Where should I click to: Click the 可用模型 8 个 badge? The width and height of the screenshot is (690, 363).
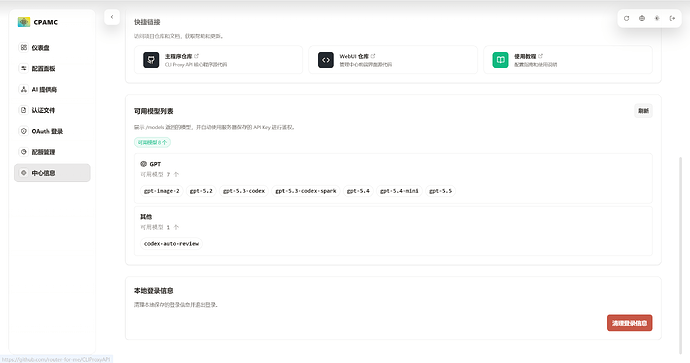click(152, 143)
